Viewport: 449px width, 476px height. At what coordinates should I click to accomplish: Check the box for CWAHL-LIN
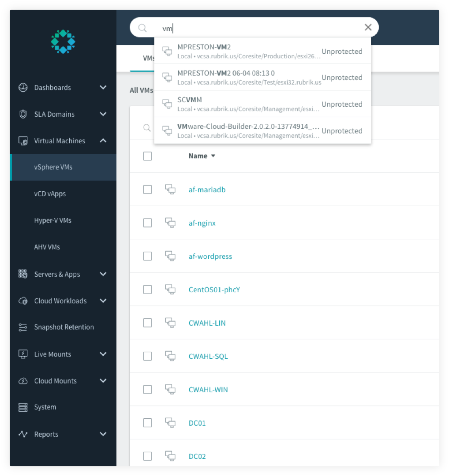click(148, 323)
